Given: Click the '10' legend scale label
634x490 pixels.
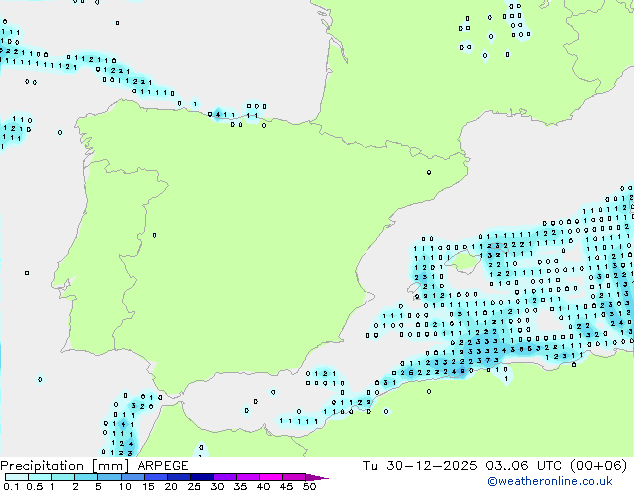Looking at the screenshot, I should pos(125,486).
